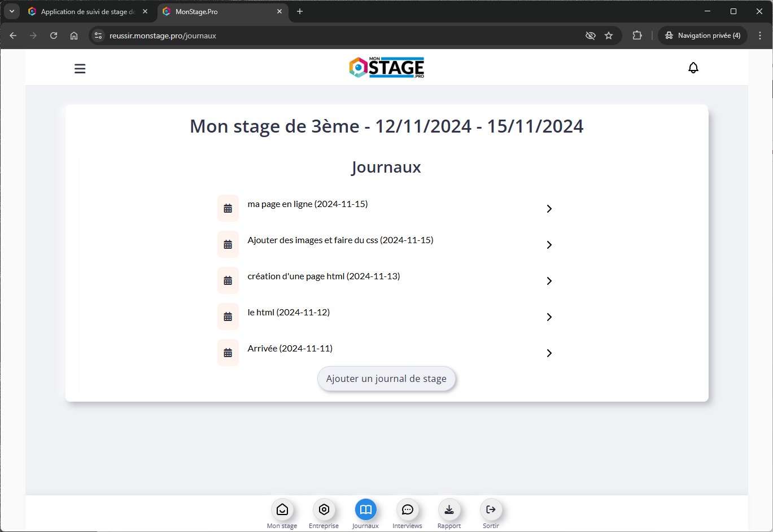Click the MonStage.Pro logo

click(x=387, y=68)
